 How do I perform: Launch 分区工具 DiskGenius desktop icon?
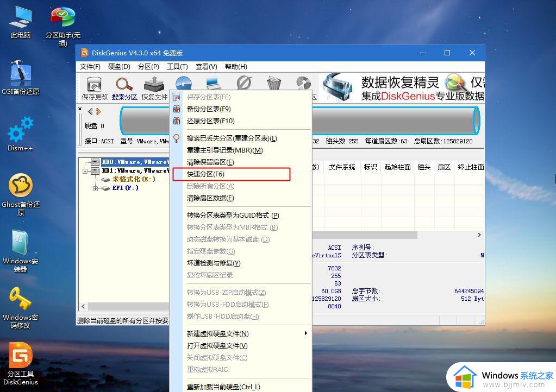21,364
